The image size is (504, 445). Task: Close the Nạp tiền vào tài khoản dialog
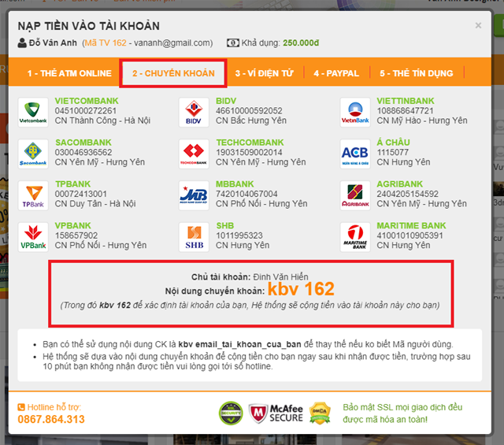[x=478, y=25]
